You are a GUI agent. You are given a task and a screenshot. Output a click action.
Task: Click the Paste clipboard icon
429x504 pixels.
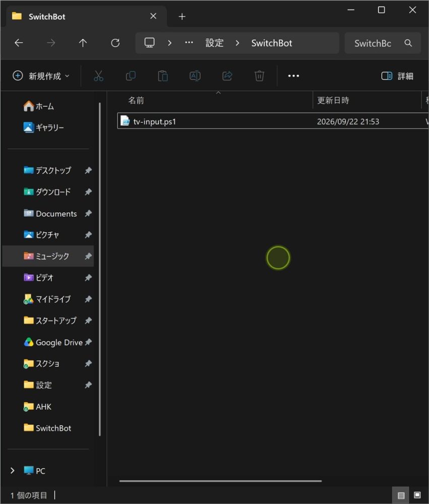163,76
